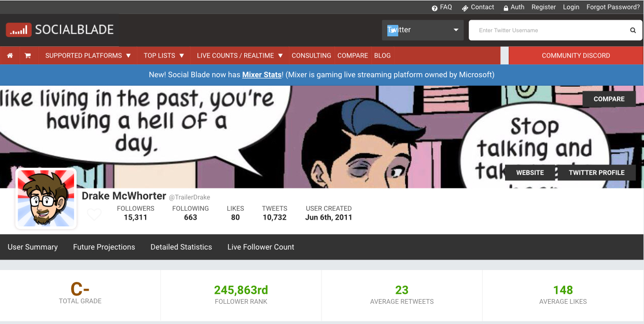This screenshot has height=324, width=644.
Task: Click the Twitter Profile button
Action: pyautogui.click(x=596, y=173)
